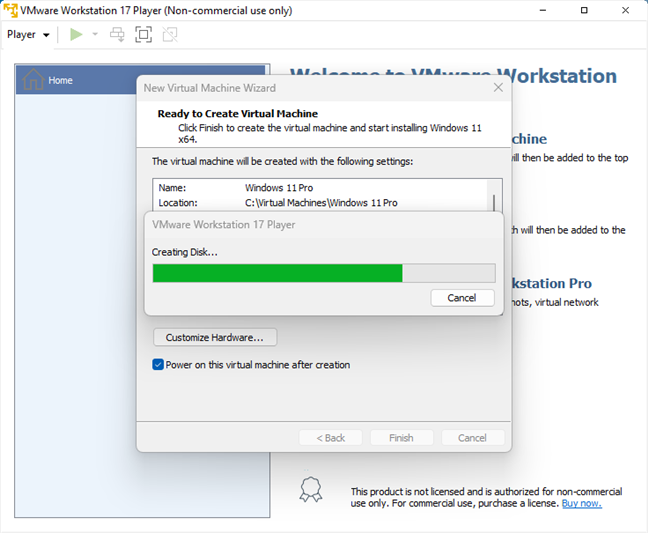The width and height of the screenshot is (648, 533).
Task: Click the Ready to Create Virtual Machine heading
Action: 238,114
